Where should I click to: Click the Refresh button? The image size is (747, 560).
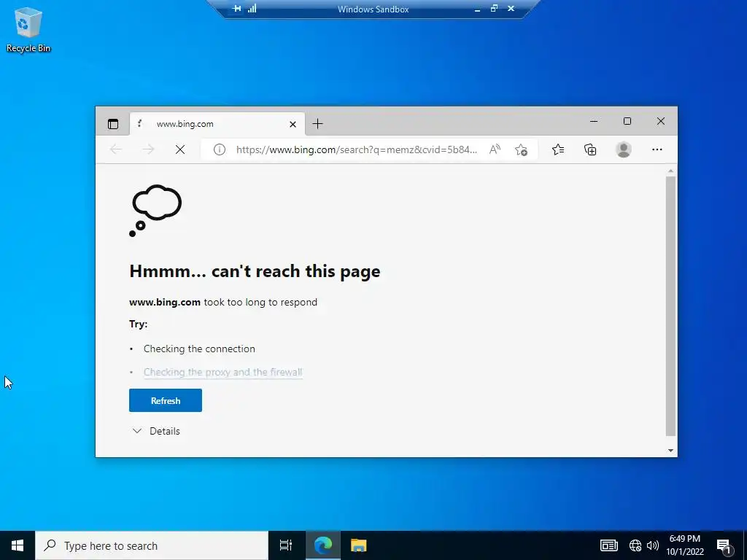point(166,400)
